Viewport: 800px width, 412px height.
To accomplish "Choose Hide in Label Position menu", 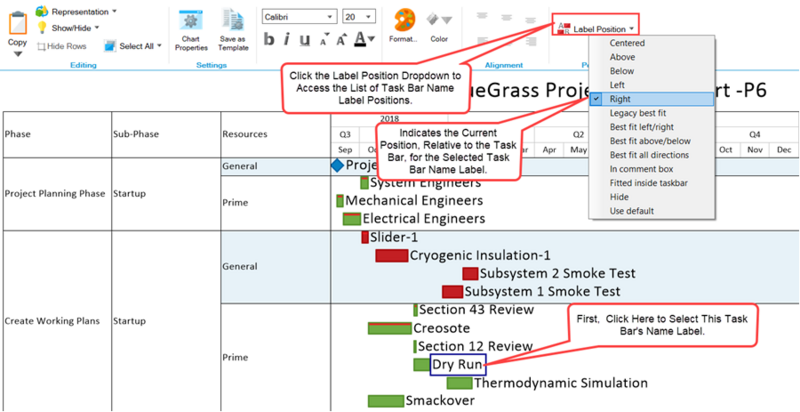I will click(652, 197).
